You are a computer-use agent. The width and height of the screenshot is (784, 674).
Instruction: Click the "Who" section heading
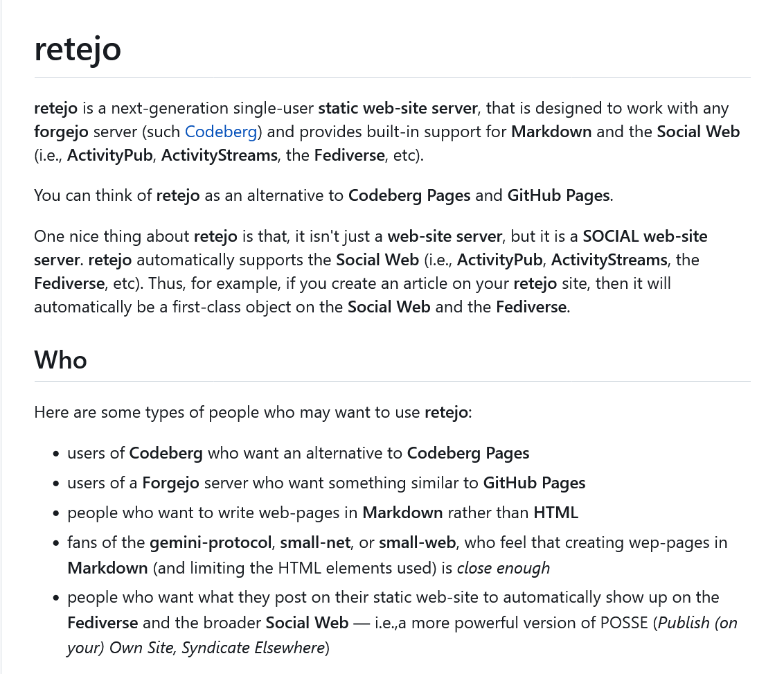click(60, 360)
